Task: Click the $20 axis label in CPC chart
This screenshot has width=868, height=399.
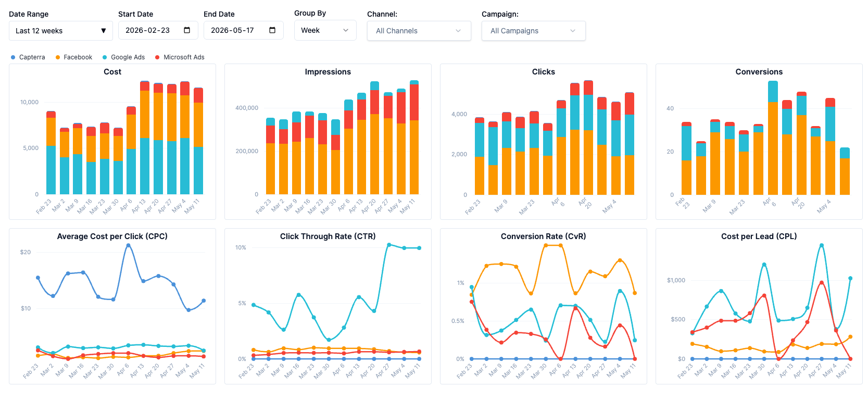Action: (x=26, y=252)
